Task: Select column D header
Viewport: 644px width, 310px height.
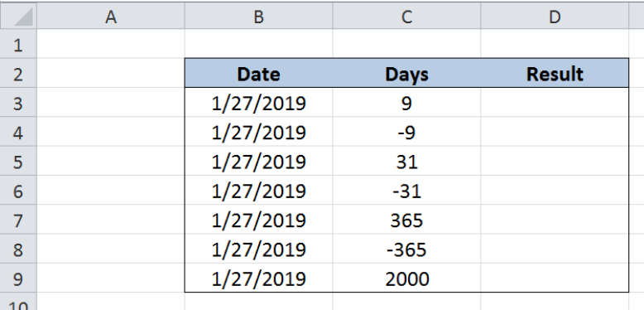Action: click(x=555, y=17)
